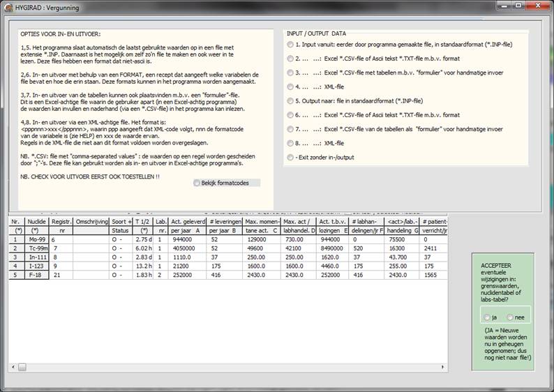Select row 1 number cell
This screenshot has height=392, width=554.
pos(16,239)
